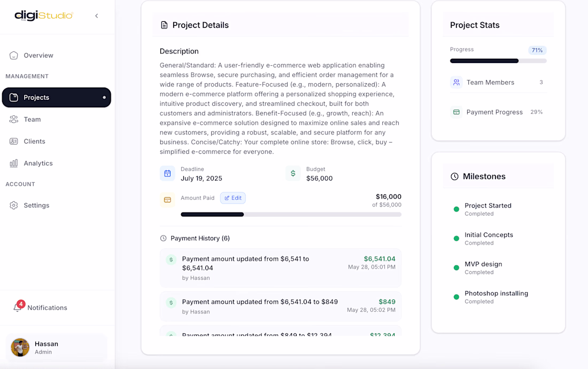Image resolution: width=588 pixels, height=369 pixels.
Task: Click the digiStudio logo
Action: click(44, 15)
